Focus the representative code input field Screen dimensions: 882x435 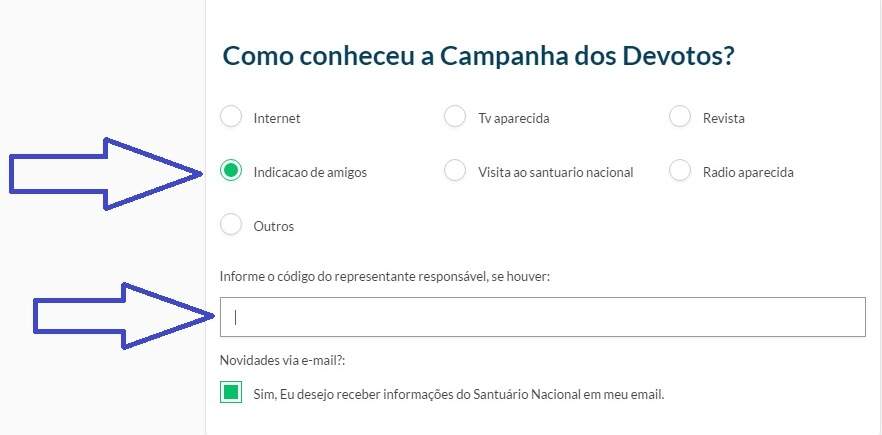(x=542, y=317)
